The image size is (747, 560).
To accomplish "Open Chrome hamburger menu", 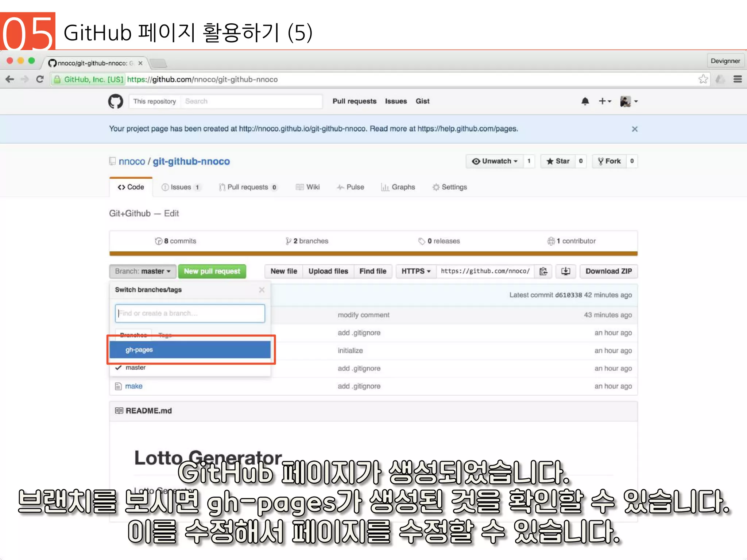I will [738, 79].
